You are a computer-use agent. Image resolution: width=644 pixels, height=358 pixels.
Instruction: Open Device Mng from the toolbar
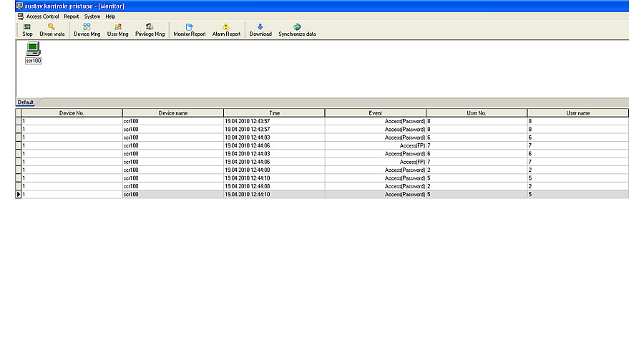pyautogui.click(x=87, y=27)
